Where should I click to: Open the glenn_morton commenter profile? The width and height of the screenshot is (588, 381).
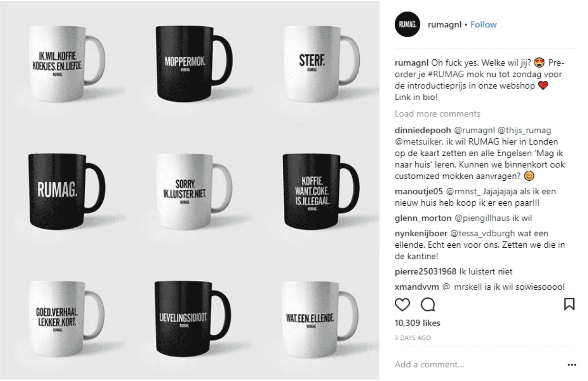click(423, 218)
